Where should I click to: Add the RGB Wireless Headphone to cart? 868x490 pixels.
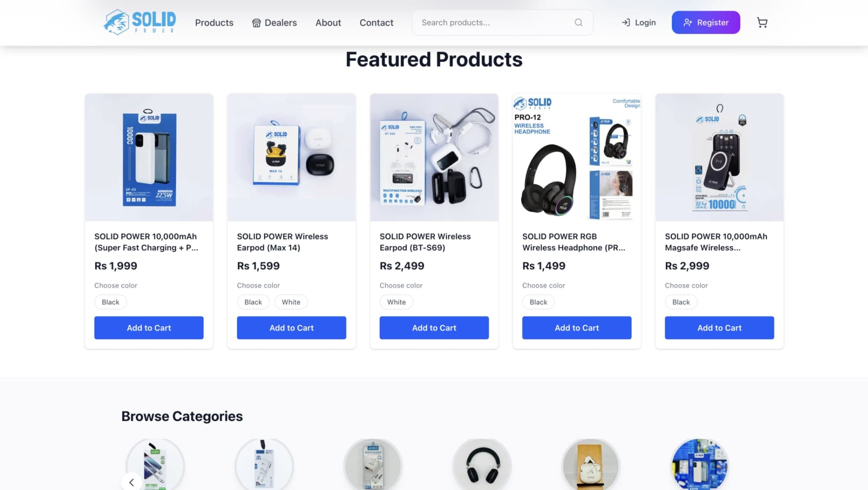point(577,328)
